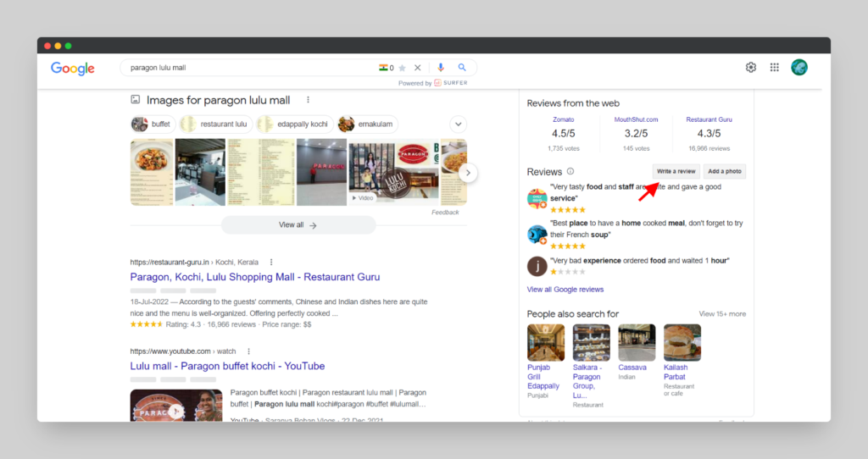Open the Zomato reviews link
Image resolution: width=868 pixels, height=459 pixels.
563,119
